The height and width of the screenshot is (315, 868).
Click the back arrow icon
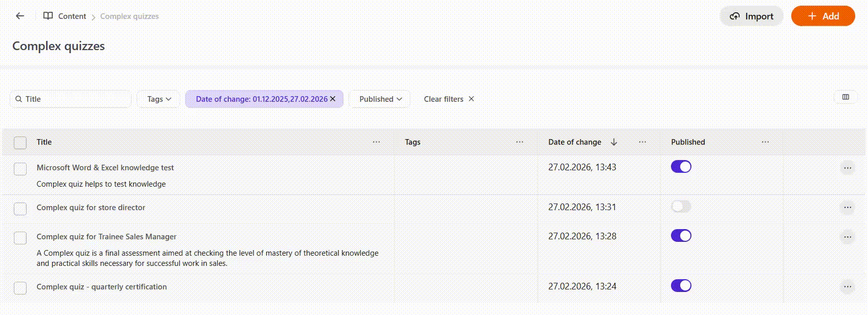coord(20,16)
